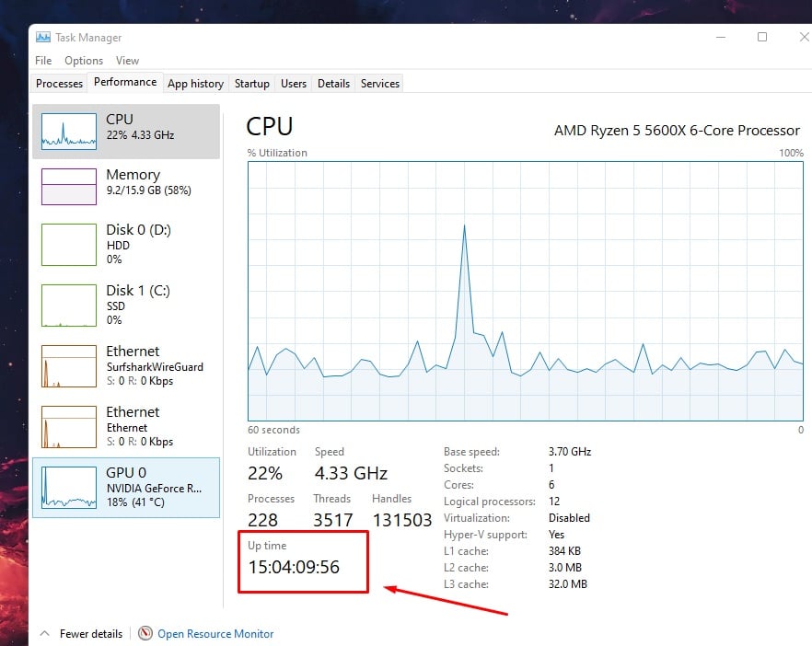812x646 pixels.
Task: Click the L3 cache value 32.0 MB
Action: (x=567, y=583)
